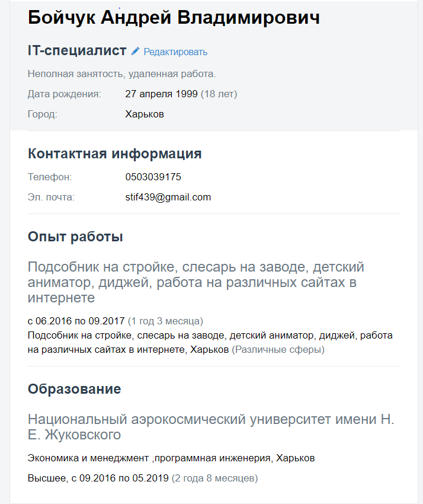This screenshot has width=423, height=504.
Task: Click the city value Харьков
Action: (x=145, y=114)
